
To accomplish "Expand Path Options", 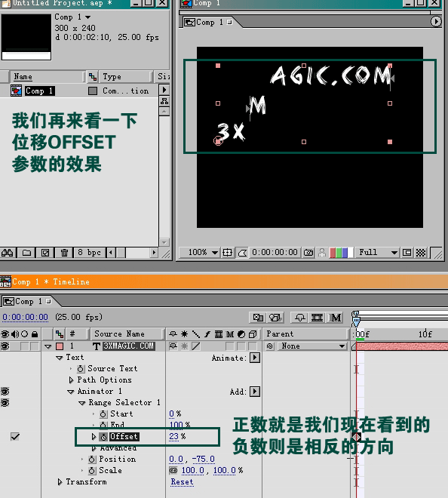I will coord(71,380).
